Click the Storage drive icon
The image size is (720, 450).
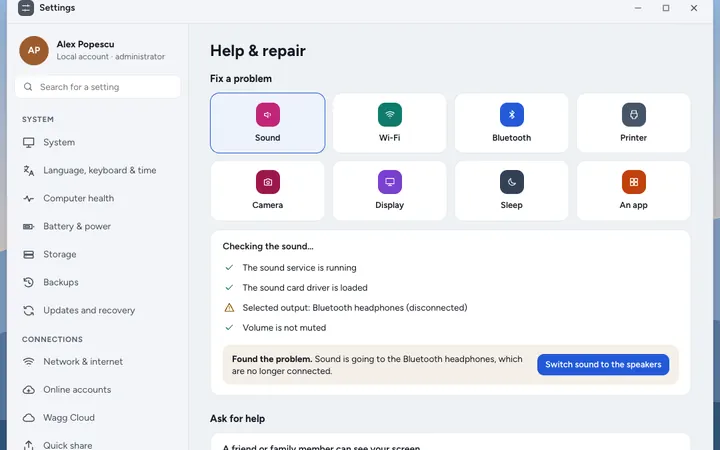pos(28,254)
